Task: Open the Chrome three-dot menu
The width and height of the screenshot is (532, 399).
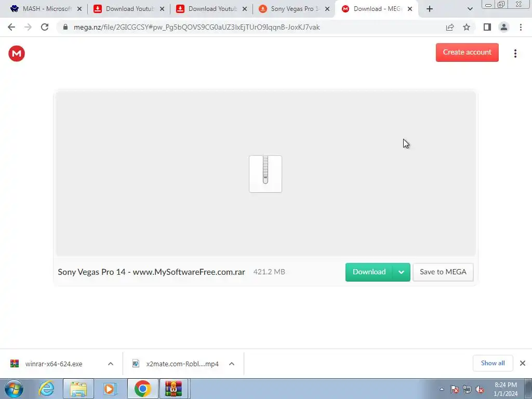Action: 521,27
